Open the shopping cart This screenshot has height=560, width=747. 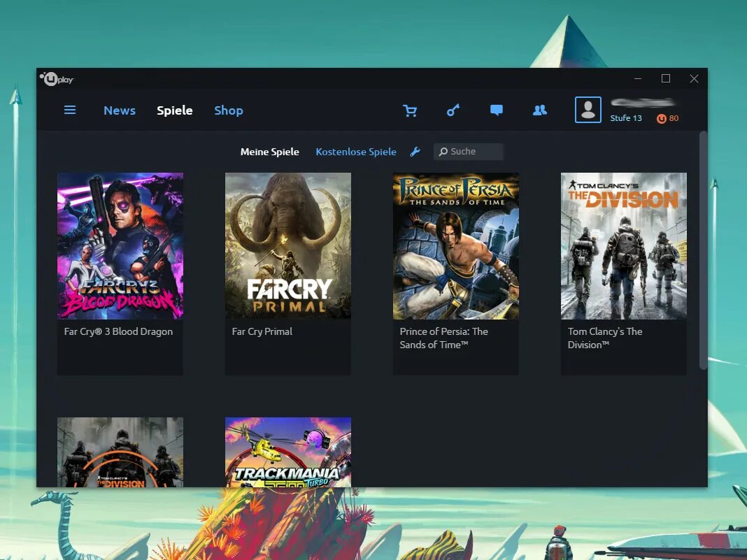coord(410,110)
